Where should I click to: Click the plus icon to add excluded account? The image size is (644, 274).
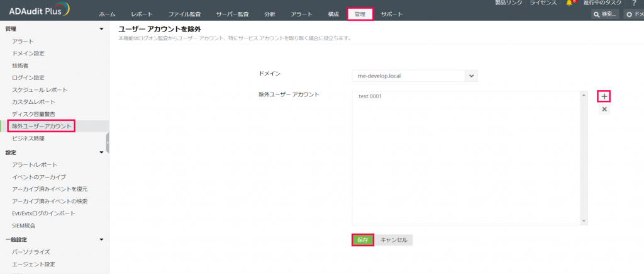[x=604, y=96]
